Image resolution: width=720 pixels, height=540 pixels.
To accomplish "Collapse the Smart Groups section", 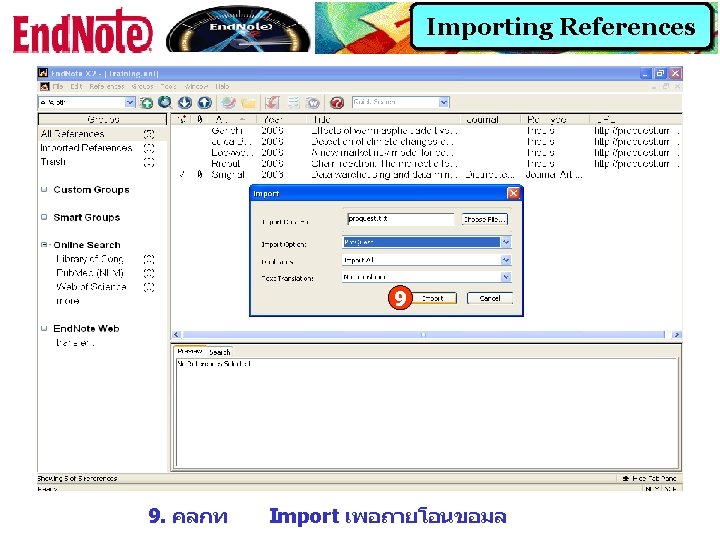I will point(44,217).
